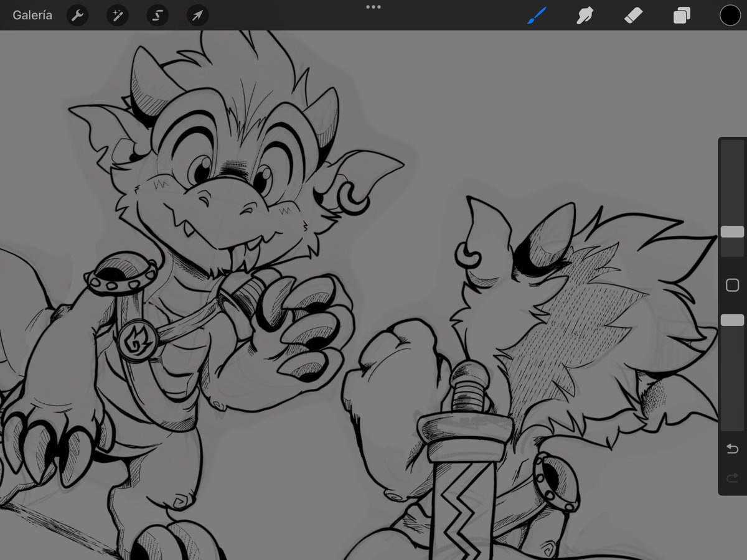Screen dimensions: 747x560
Task: Open the Actions menu (wrench icon)
Action: coord(77,15)
